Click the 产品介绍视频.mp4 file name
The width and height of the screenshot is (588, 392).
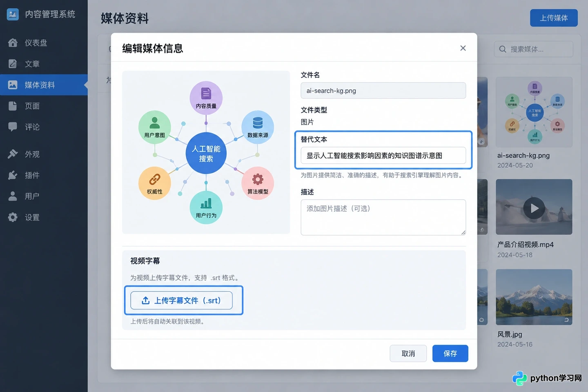pos(526,245)
